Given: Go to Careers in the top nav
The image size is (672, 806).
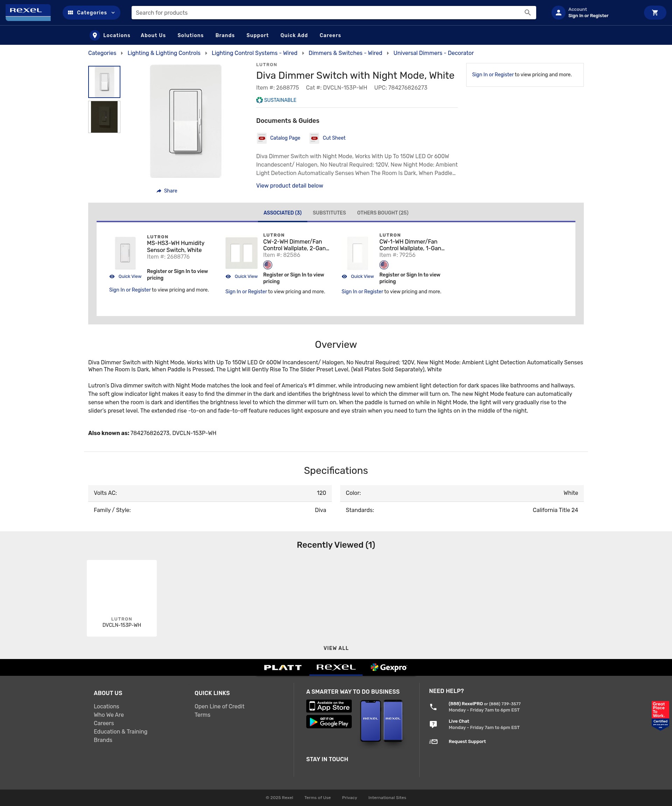Looking at the screenshot, I should (330, 35).
